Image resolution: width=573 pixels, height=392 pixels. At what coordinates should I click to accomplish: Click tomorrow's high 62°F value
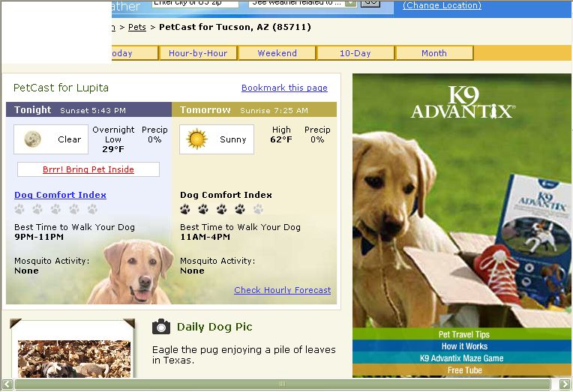click(281, 139)
